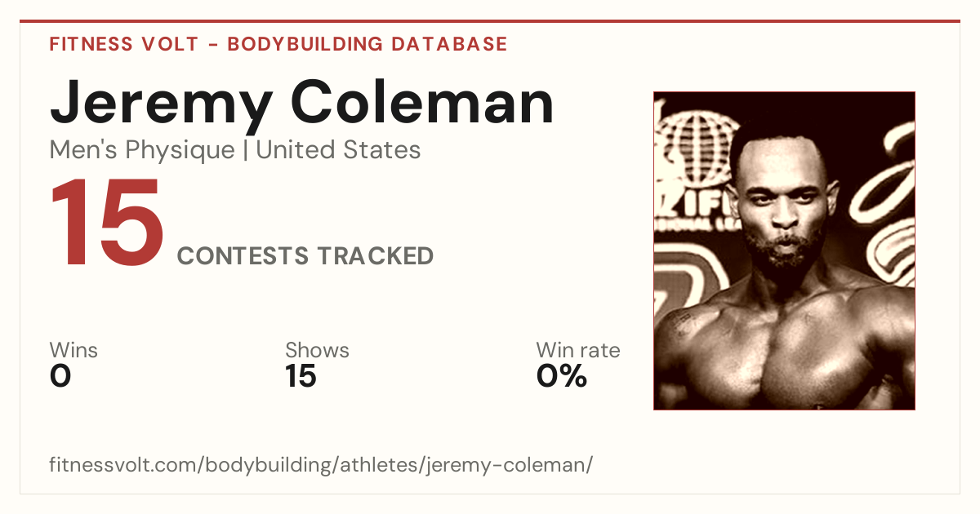Click the 0% win rate value
This screenshot has width=980, height=514.
562,376
